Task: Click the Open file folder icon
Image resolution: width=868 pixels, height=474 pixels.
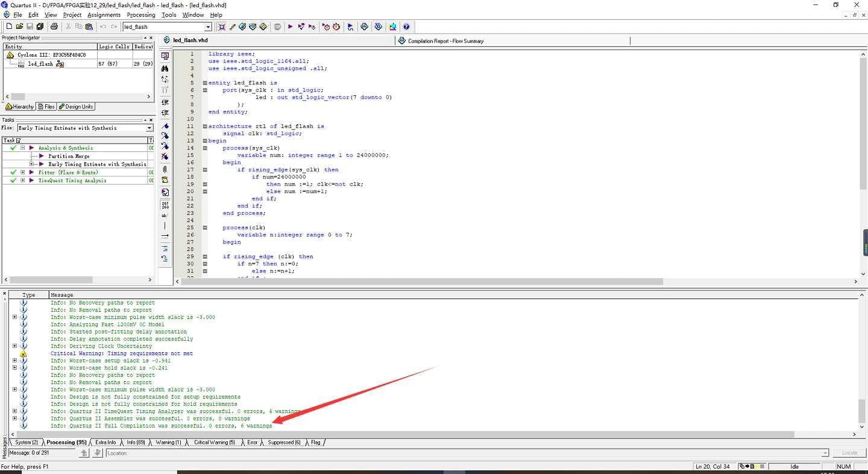Action: click(19, 27)
